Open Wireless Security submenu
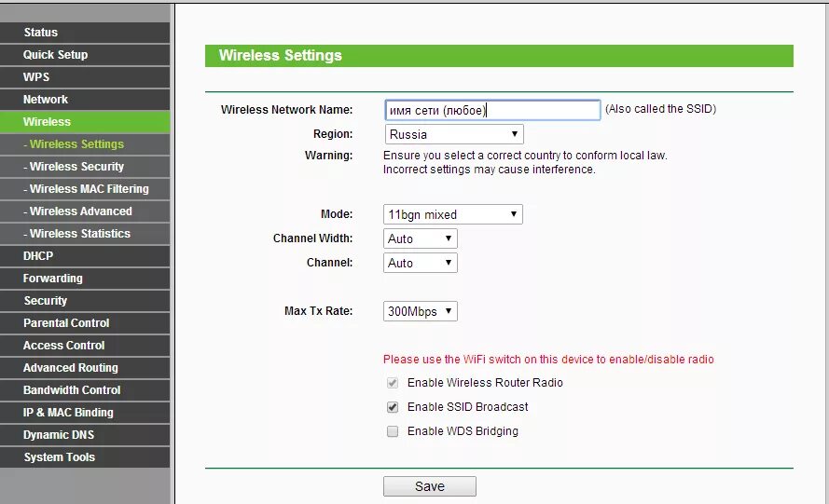 click(85, 167)
